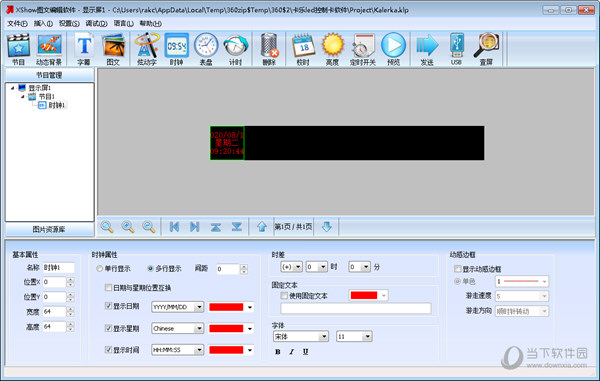Toggle italic font style

292,352
